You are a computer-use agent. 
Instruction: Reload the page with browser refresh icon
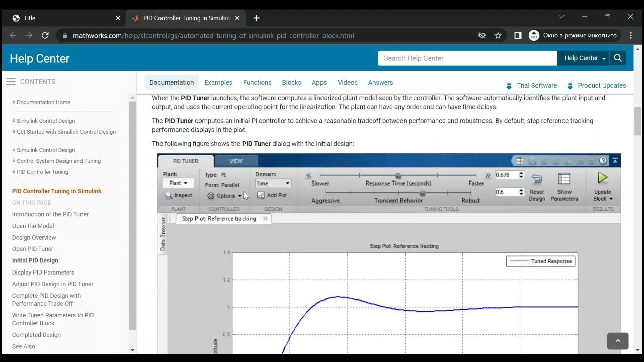click(x=45, y=35)
